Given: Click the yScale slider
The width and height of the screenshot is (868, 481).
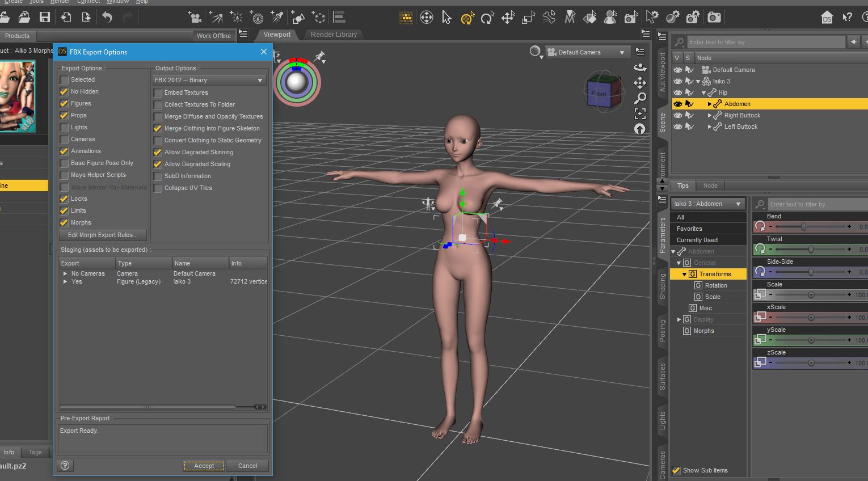Looking at the screenshot, I should click(x=810, y=340).
